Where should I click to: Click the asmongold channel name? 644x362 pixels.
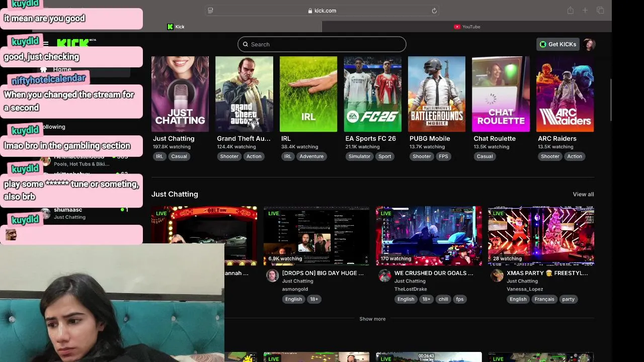[x=295, y=289]
